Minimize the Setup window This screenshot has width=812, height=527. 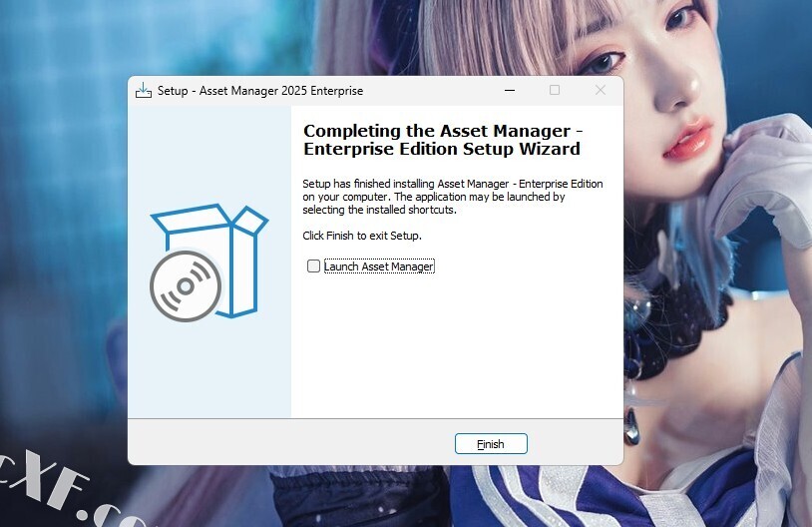point(510,90)
